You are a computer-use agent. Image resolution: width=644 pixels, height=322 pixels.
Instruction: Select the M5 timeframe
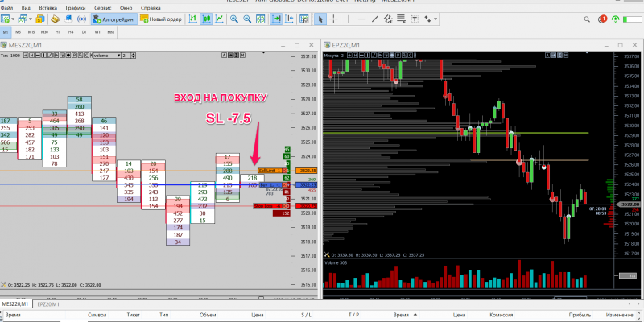pyautogui.click(x=18, y=31)
